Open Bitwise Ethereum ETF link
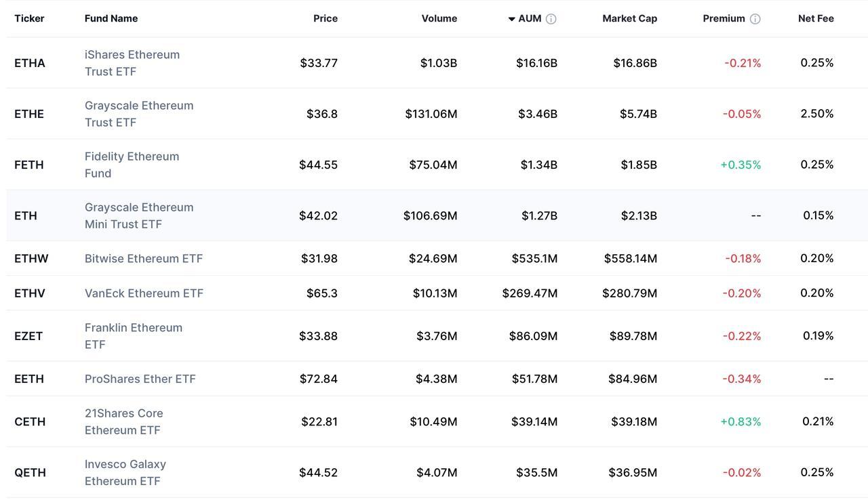 point(144,258)
